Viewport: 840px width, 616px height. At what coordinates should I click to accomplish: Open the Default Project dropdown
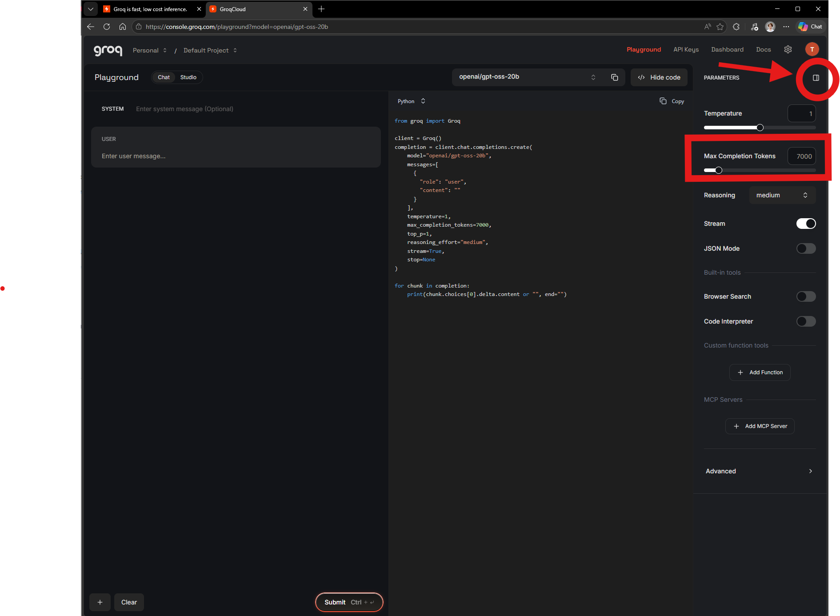(210, 50)
